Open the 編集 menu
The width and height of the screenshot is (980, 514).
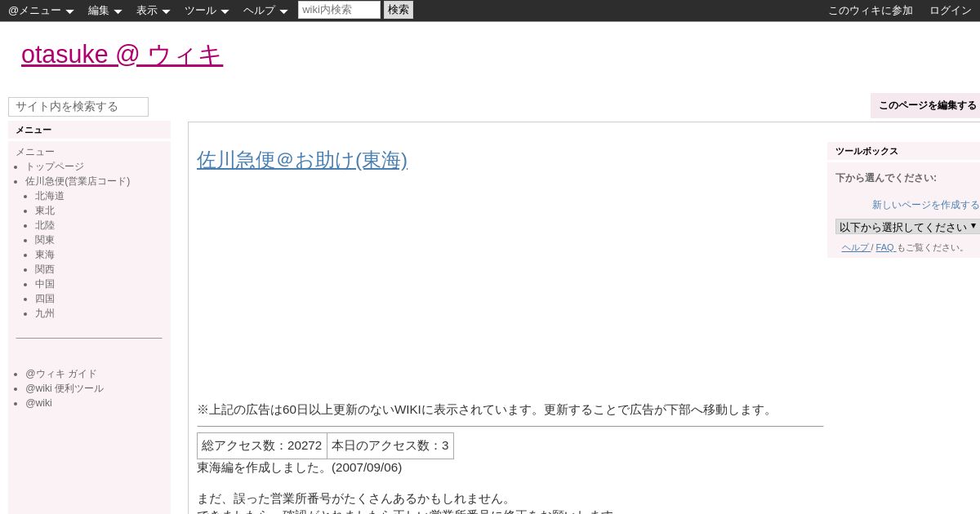pyautogui.click(x=105, y=11)
